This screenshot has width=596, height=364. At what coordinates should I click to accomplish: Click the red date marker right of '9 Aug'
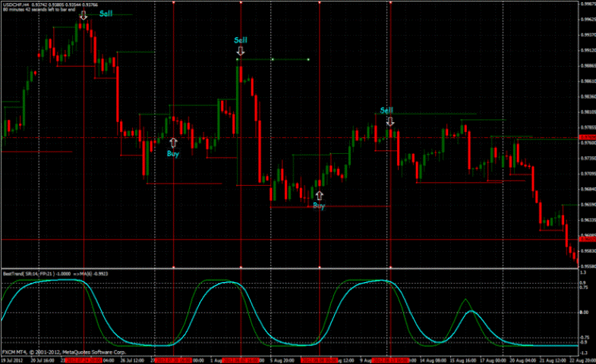[391, 360]
